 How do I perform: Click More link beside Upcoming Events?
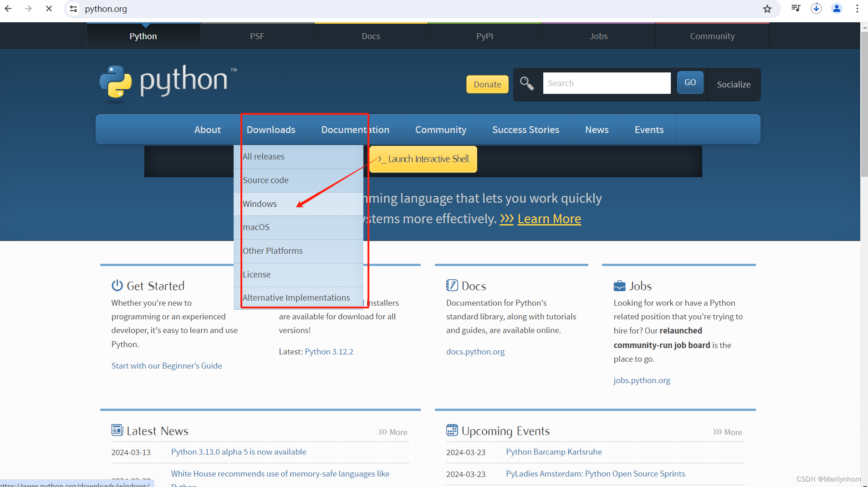[x=727, y=432]
